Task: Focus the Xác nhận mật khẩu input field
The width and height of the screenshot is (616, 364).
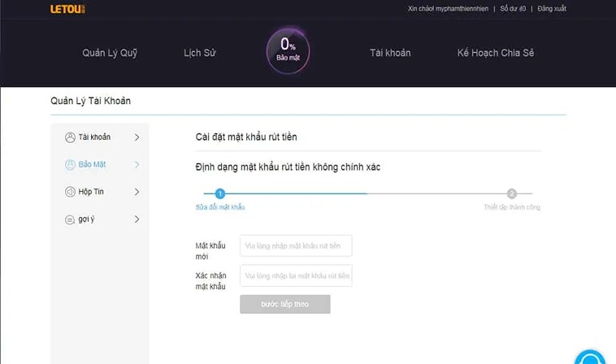Action: (296, 275)
